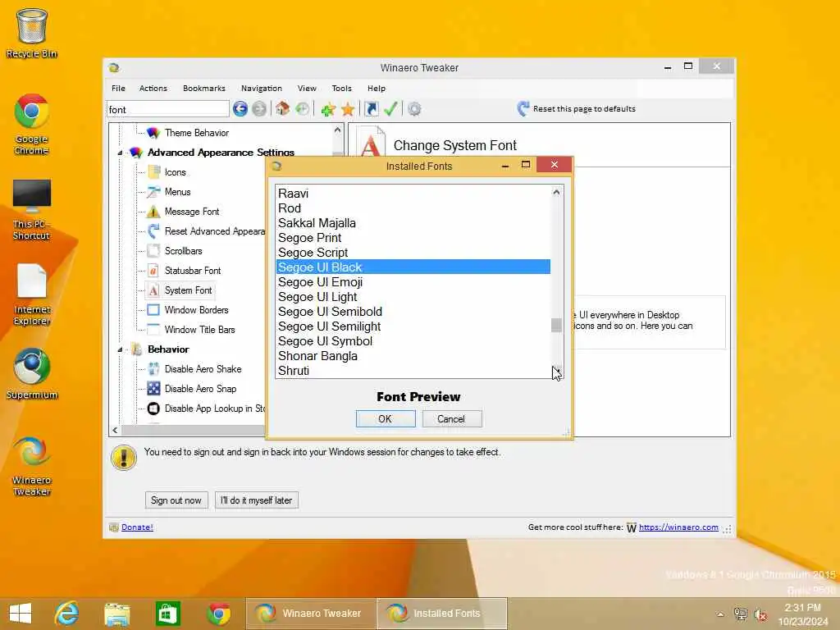This screenshot has width=840, height=630.
Task: Click the Theme Behavior tree icon
Action: 153,133
